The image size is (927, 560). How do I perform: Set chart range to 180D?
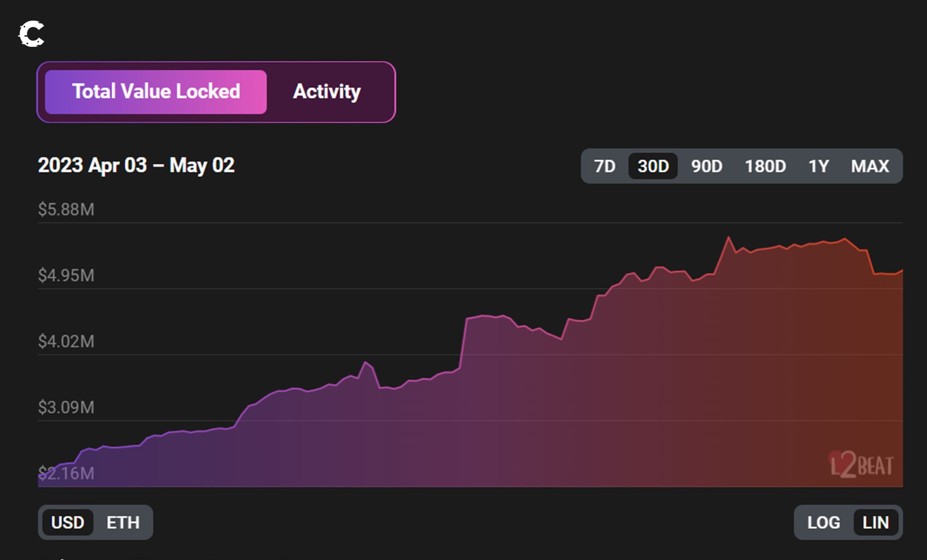765,166
